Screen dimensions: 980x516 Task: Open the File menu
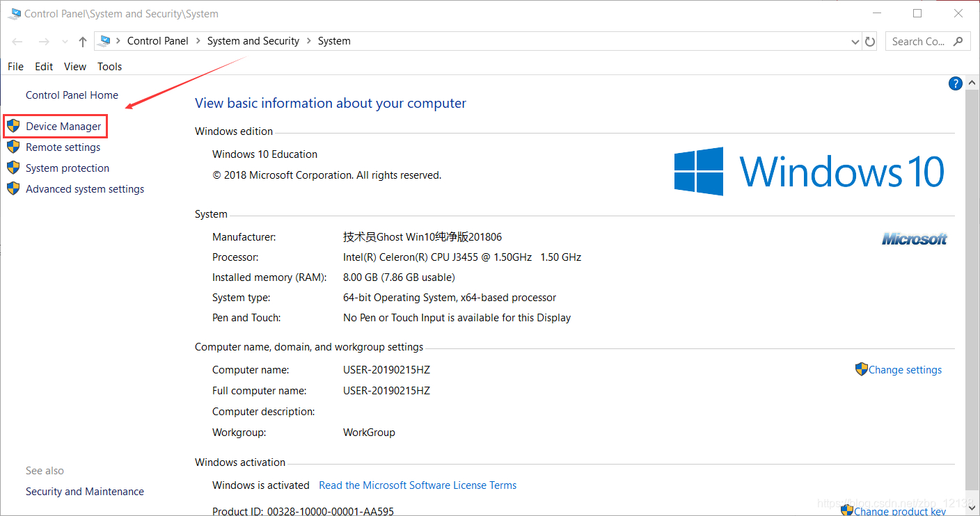(15, 67)
